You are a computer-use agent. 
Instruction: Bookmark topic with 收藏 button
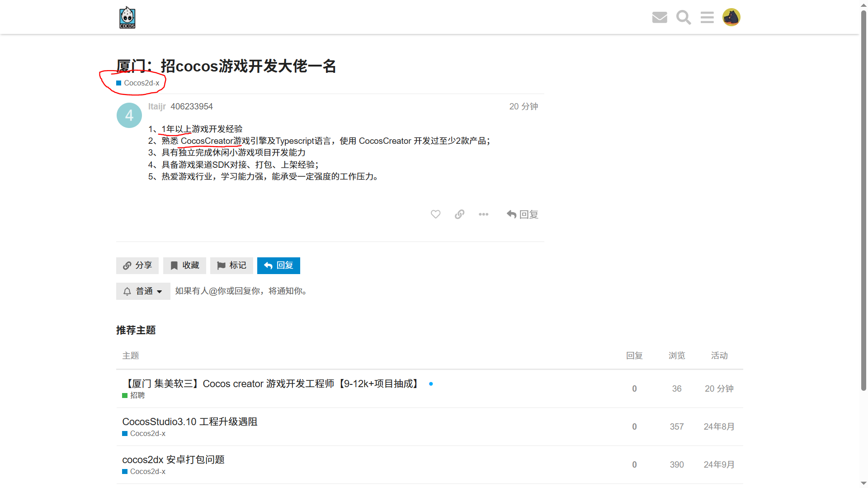(x=184, y=265)
